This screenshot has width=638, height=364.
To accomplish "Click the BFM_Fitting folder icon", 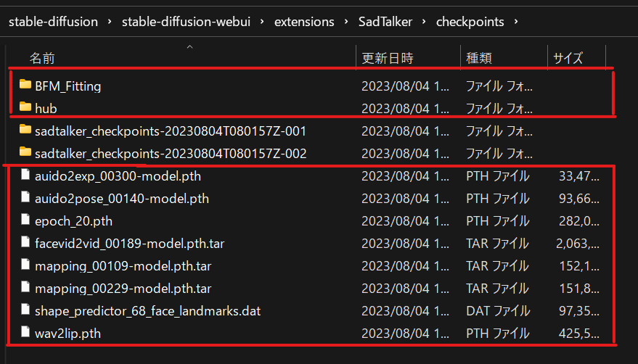I will click(x=25, y=85).
